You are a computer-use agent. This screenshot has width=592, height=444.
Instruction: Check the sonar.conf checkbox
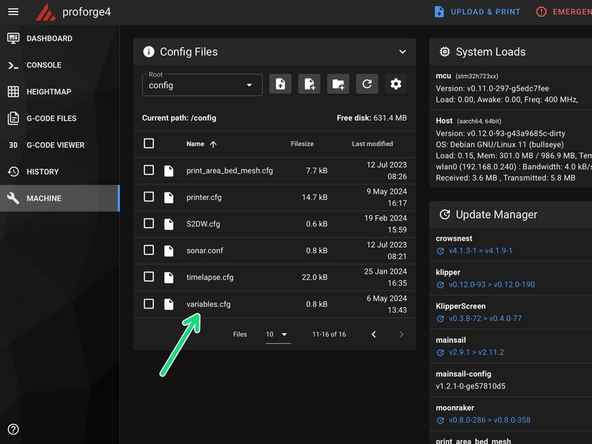coord(149,250)
